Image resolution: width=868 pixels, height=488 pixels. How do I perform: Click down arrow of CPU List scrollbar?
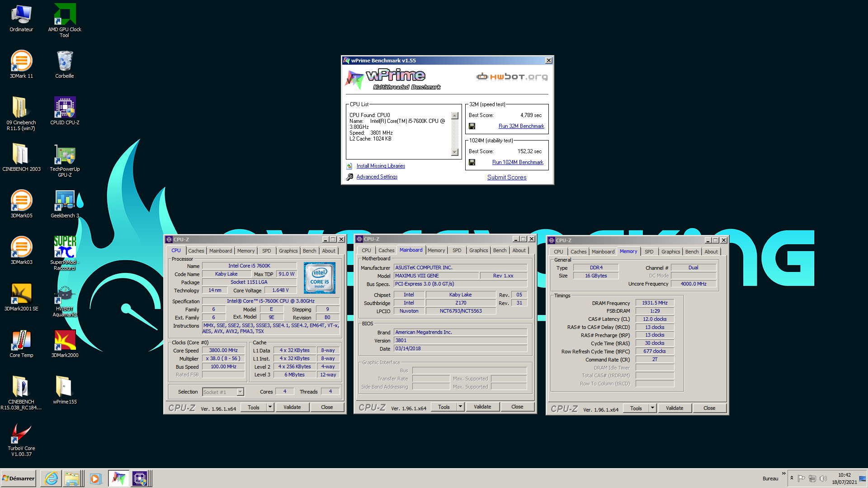(455, 152)
